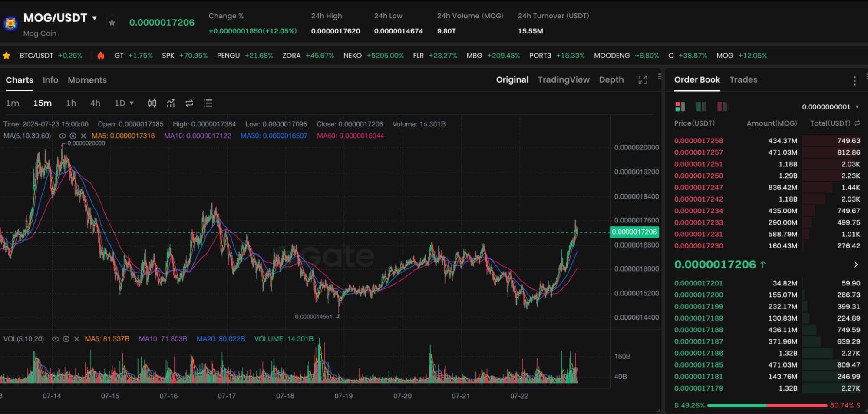868x414 pixels.
Task: Open the indicators icon in chart toolbar
Action: [x=171, y=103]
